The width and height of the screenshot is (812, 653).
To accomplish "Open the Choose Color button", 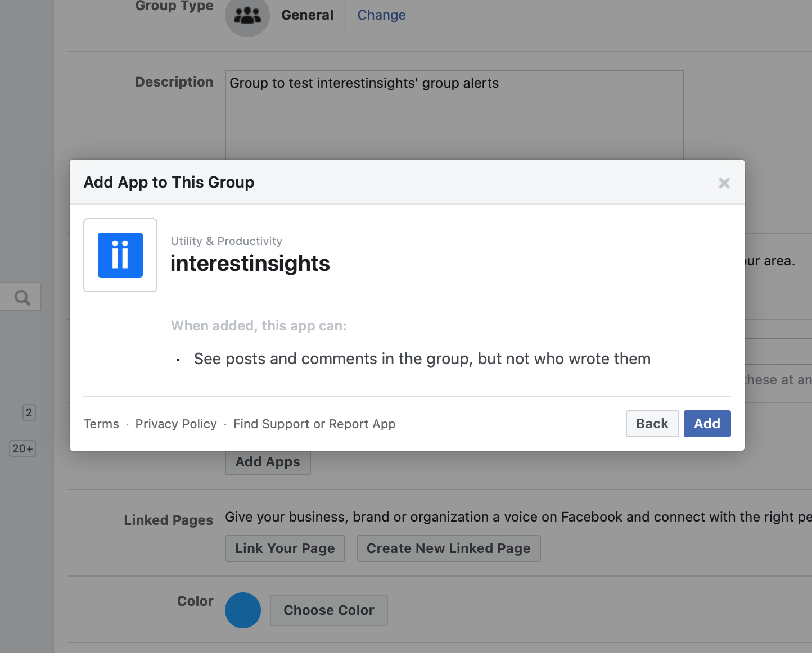I will pos(329,610).
